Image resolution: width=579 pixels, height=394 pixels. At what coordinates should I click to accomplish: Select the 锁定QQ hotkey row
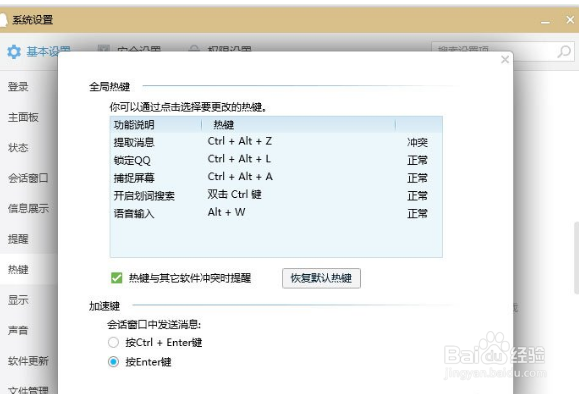point(276,160)
